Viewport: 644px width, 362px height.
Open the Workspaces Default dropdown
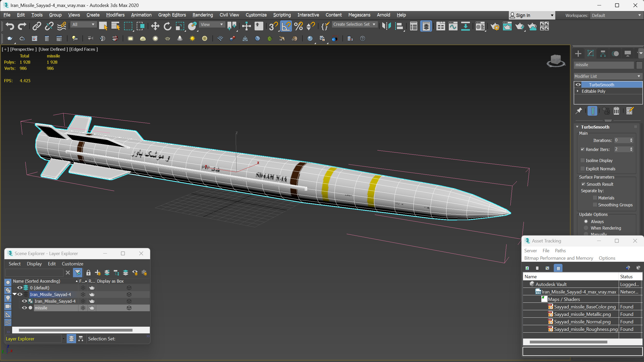pos(616,15)
